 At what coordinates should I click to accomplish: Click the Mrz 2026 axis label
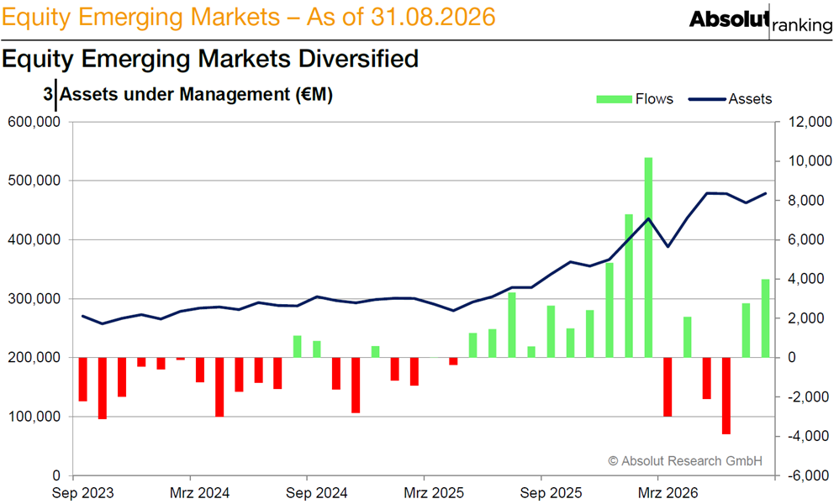tap(668, 493)
